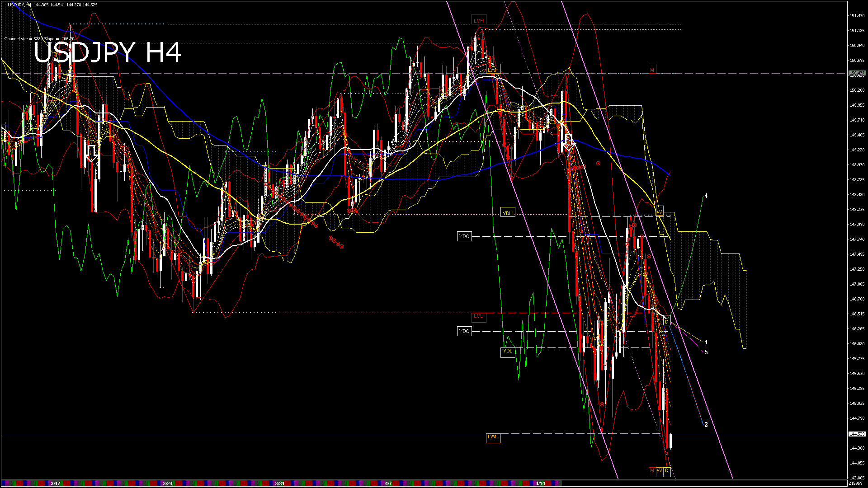
Task: Click the 215959 value at the bottom right
Action: pyautogui.click(x=855, y=483)
